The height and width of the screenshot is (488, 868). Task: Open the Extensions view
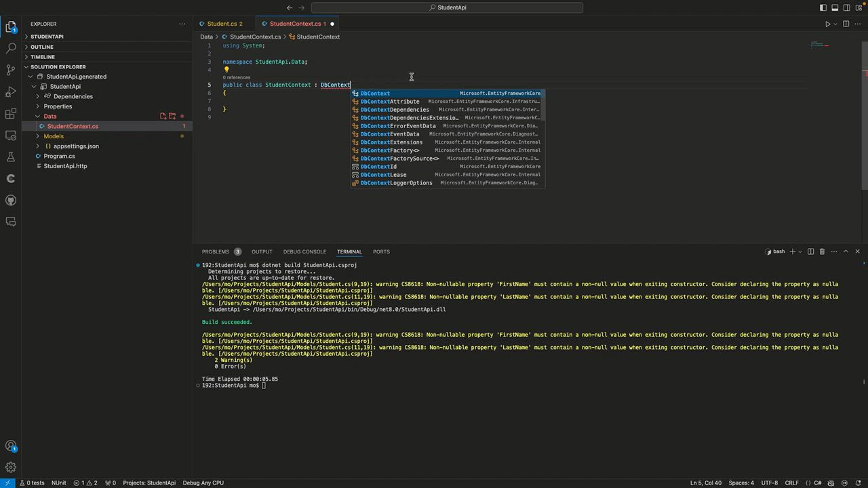point(11,113)
